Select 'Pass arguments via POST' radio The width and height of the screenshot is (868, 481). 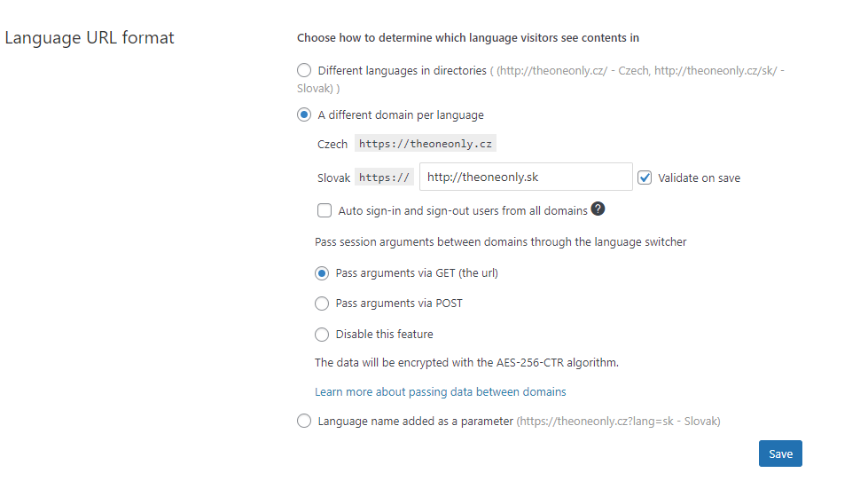tap(322, 304)
